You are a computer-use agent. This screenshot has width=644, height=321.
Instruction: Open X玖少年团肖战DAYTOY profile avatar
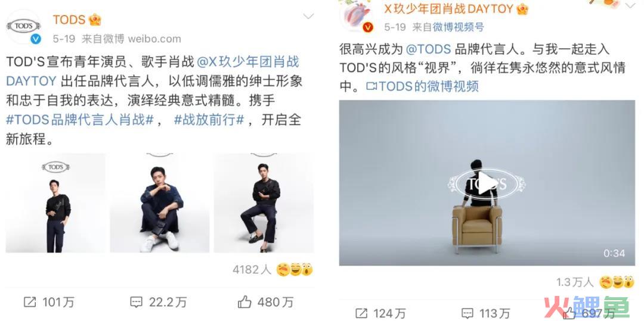pyautogui.click(x=357, y=15)
